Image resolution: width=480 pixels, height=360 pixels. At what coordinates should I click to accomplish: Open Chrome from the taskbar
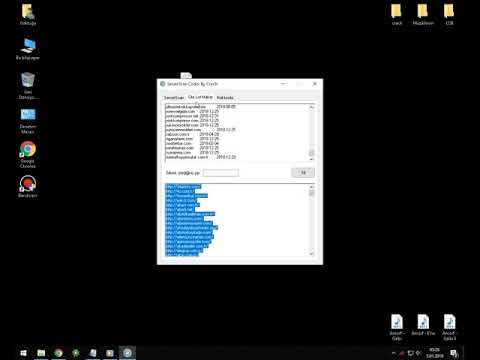click(x=58, y=353)
